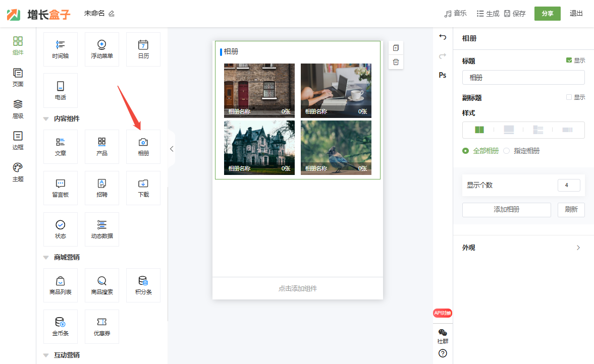Image resolution: width=594 pixels, height=364 pixels.
Task: Open the 主题 theme tab
Action: tap(18, 172)
